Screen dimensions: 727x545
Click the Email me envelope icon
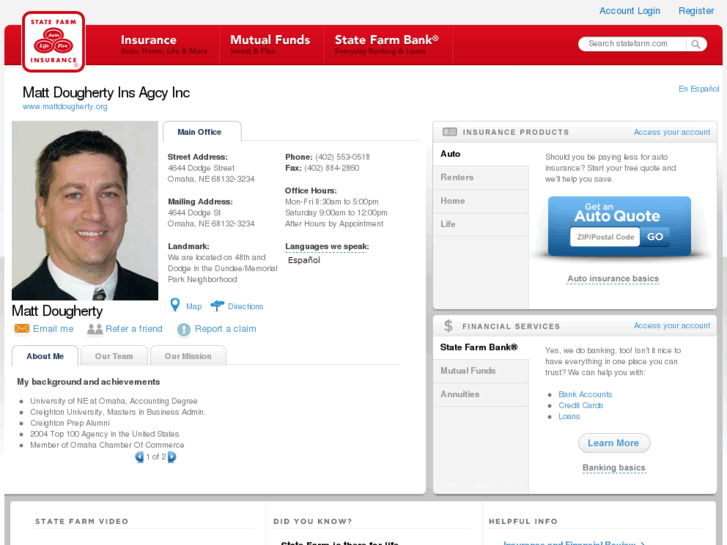click(21, 328)
